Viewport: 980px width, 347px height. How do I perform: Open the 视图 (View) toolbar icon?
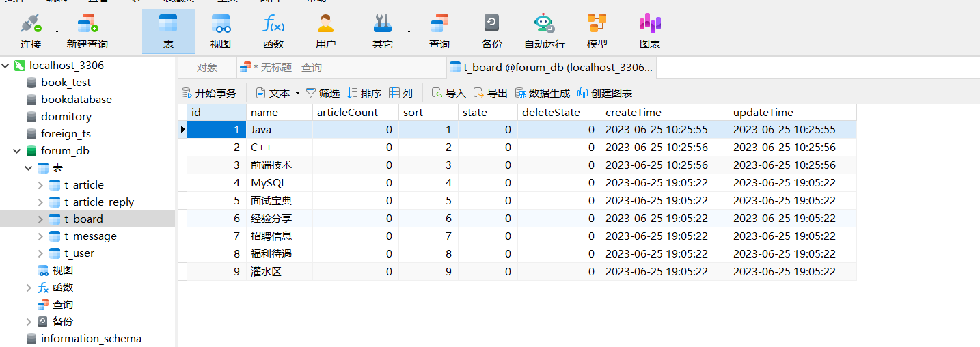221,31
